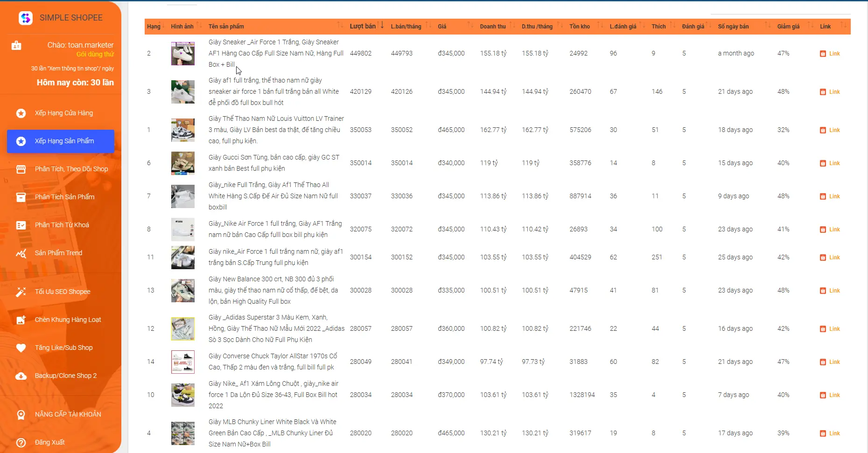Open Tối Ưu SEO Shopee tool
The height and width of the screenshot is (453, 868).
pyautogui.click(x=61, y=292)
